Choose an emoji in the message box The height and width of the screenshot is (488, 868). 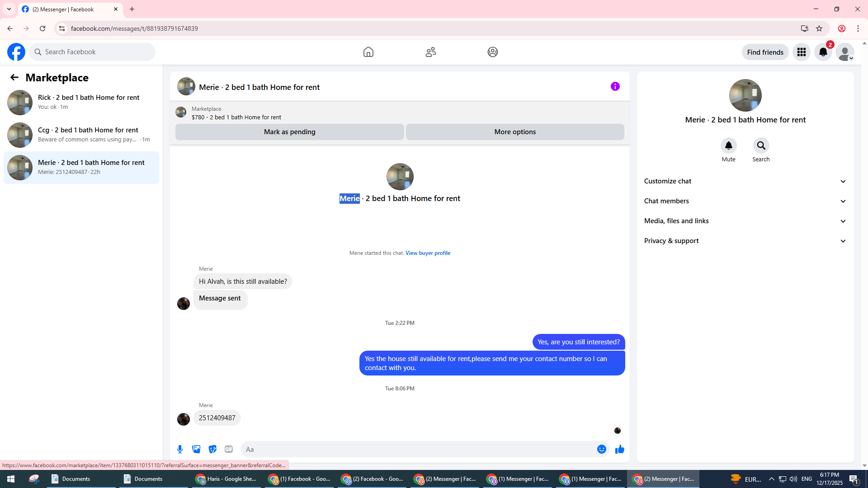pyautogui.click(x=601, y=449)
